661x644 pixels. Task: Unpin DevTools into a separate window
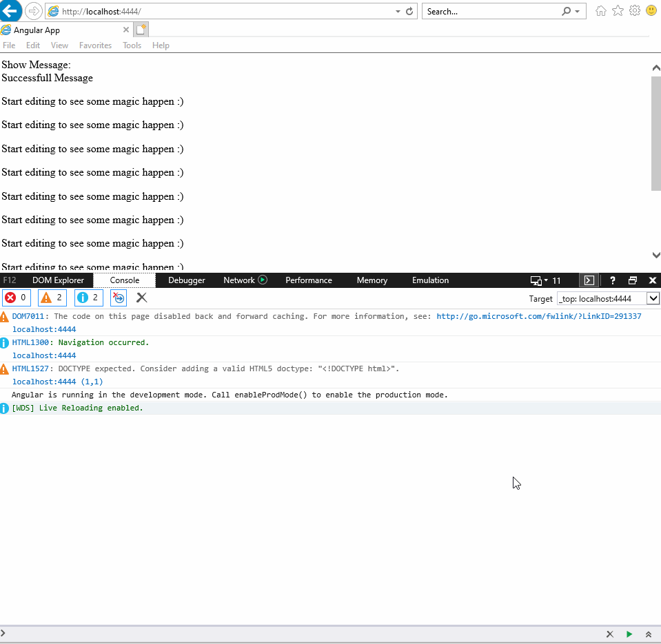pos(632,280)
